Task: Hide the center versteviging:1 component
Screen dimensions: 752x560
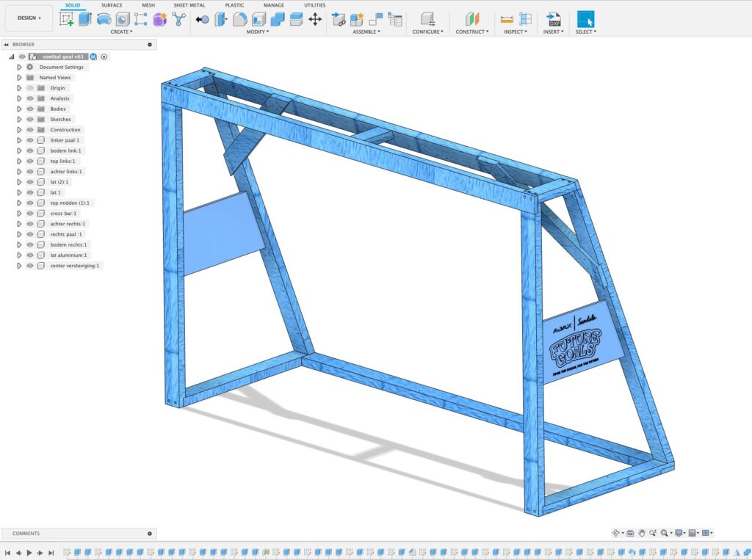Action: click(x=30, y=266)
